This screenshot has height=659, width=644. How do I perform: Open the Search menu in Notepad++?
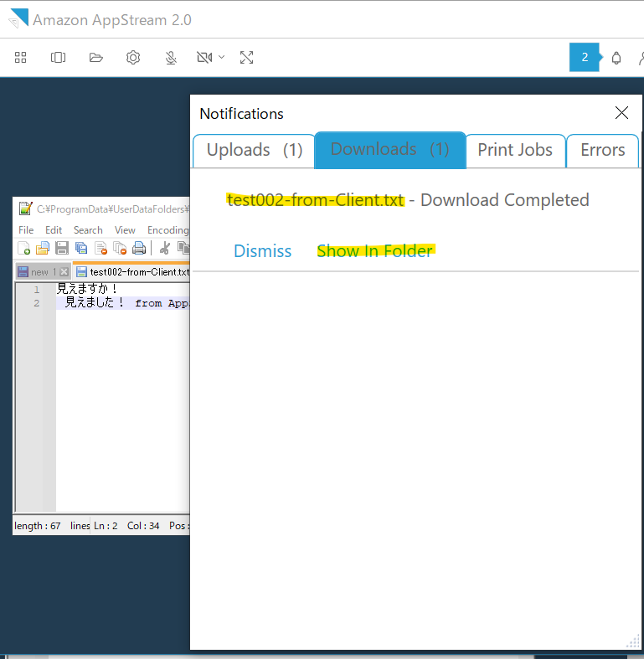[88, 230]
